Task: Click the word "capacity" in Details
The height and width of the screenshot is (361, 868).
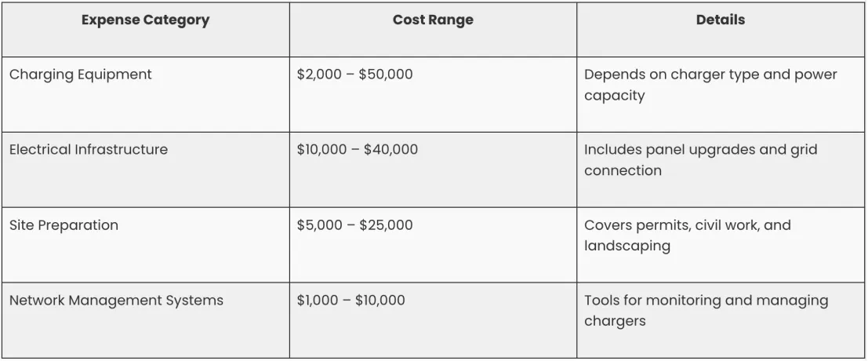Action: pos(615,96)
